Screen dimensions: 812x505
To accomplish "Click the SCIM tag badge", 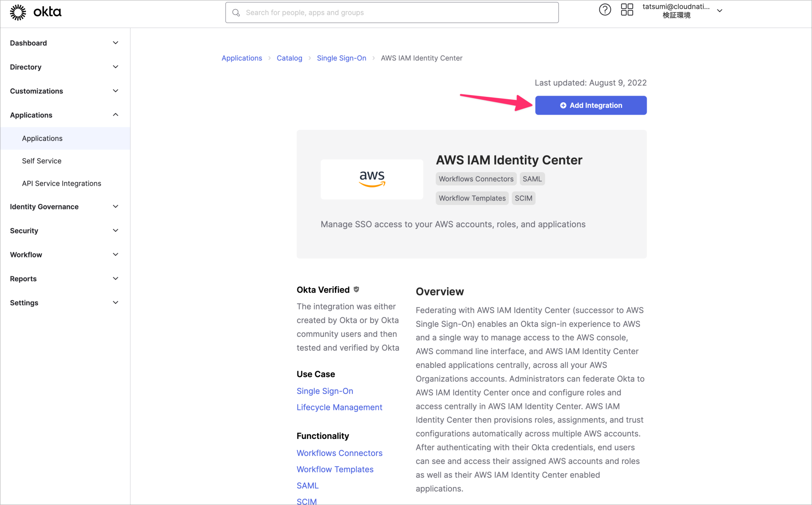I will [523, 198].
